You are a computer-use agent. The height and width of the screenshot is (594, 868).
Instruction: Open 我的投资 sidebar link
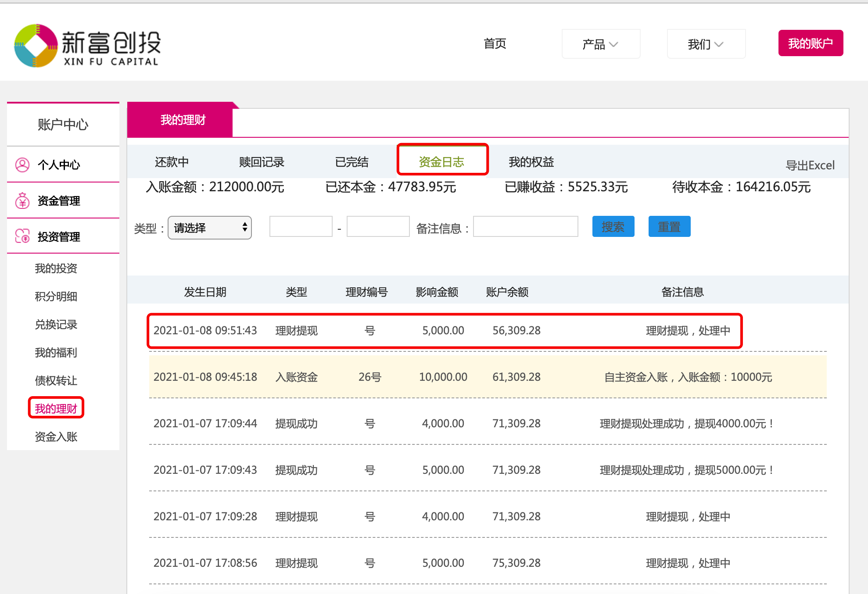point(56,268)
